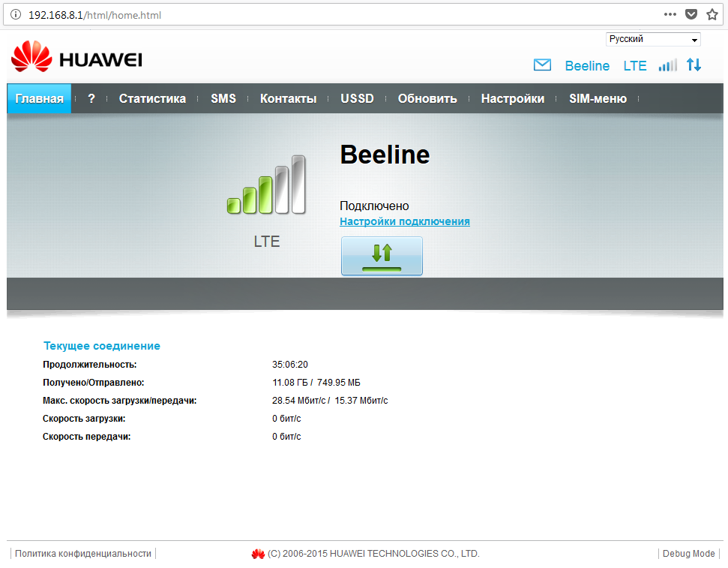Open the unread messages envelope icon
The height and width of the screenshot is (568, 728).
(x=542, y=65)
